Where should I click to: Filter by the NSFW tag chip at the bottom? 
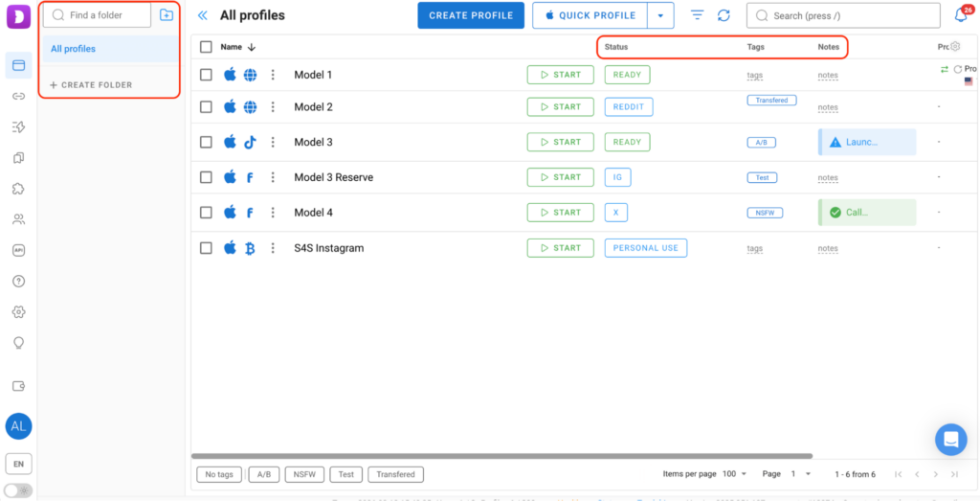(x=304, y=474)
